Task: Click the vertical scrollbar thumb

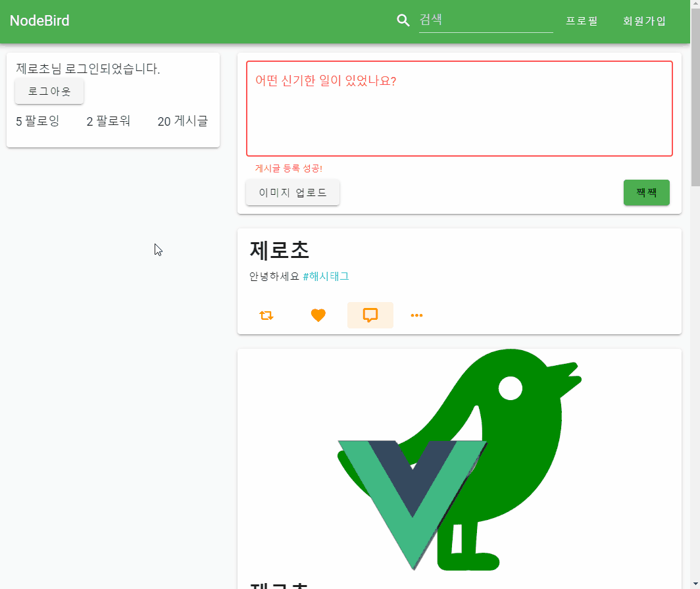Action: pos(695,97)
